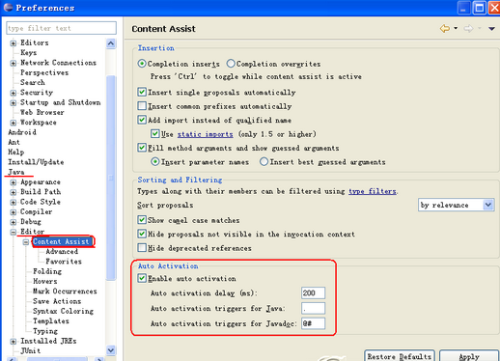The width and height of the screenshot is (500, 361).
Task: Click the Auto activation delay field
Action: [x=313, y=293]
